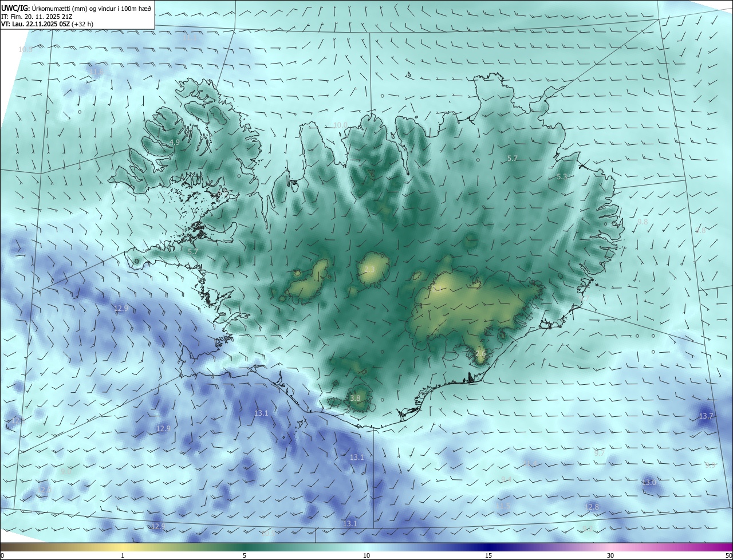733x560 pixels.
Task: Click the 50 tick on the color scale
Action: click(728, 555)
